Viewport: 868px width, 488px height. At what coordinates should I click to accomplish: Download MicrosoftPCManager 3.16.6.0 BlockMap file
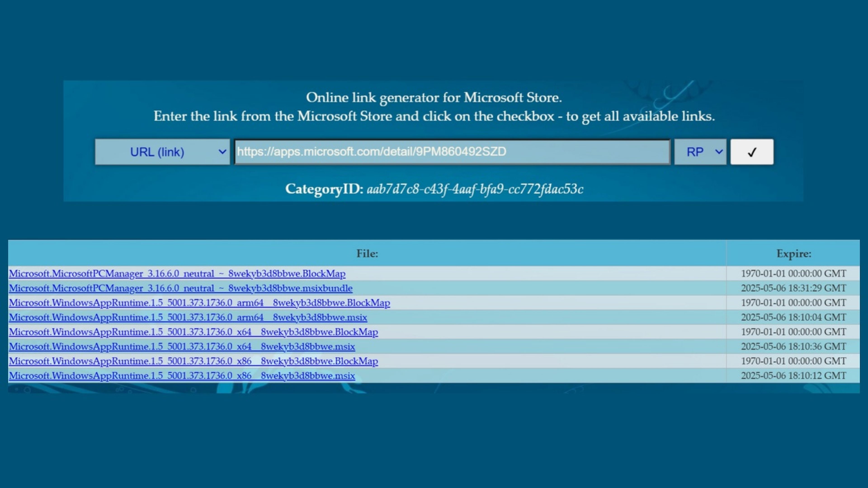tap(177, 273)
